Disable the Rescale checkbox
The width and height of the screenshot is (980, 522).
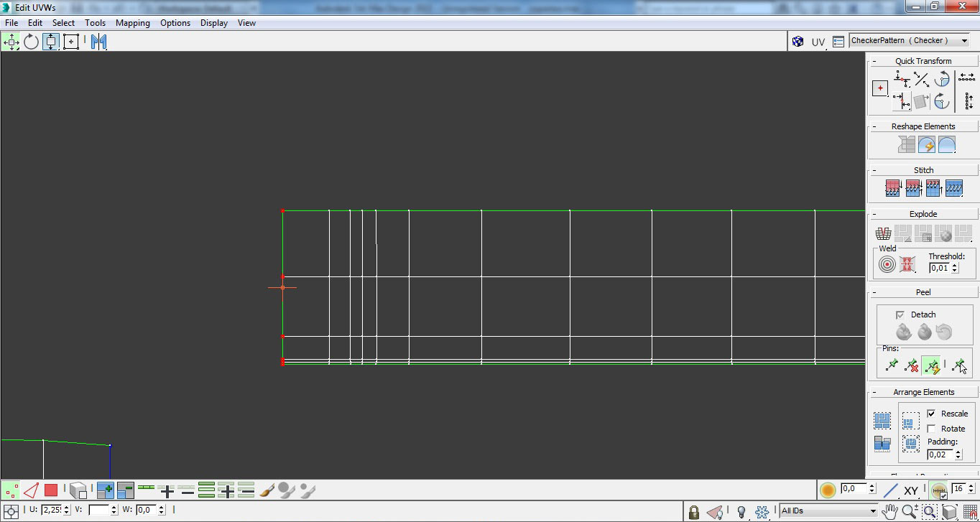click(x=932, y=414)
